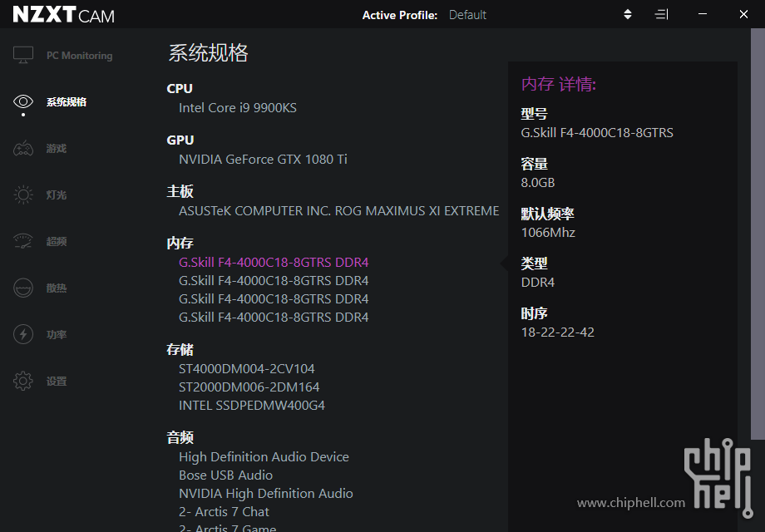Select High Definition Audio Device entry
765x532 pixels.
tap(264, 457)
